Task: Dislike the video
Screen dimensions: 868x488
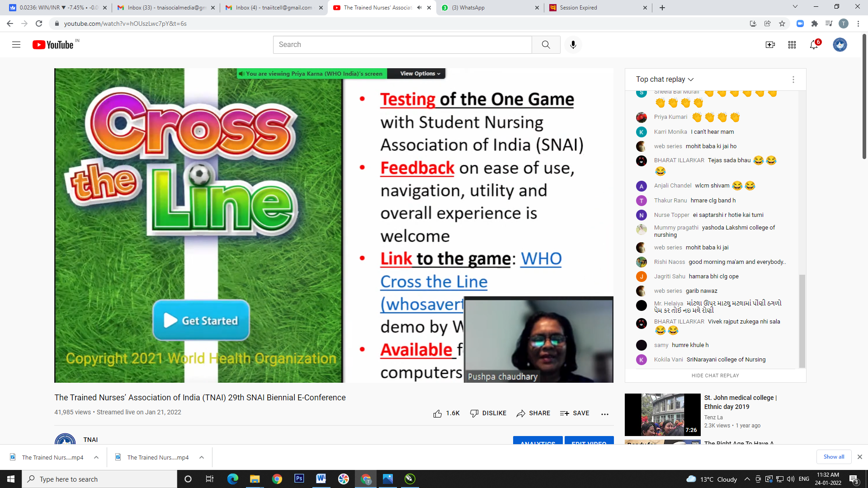Action: tap(488, 413)
